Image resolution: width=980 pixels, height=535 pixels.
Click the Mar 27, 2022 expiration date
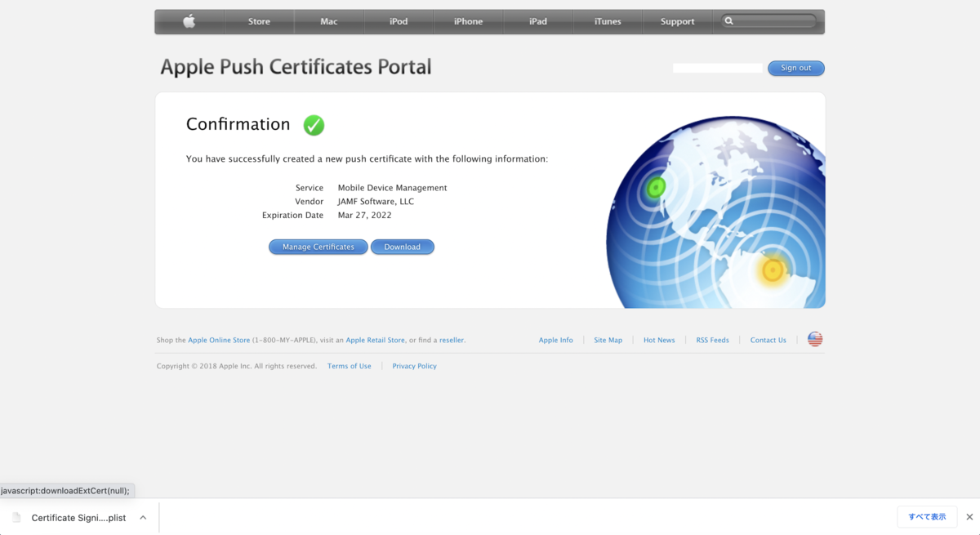[364, 216]
